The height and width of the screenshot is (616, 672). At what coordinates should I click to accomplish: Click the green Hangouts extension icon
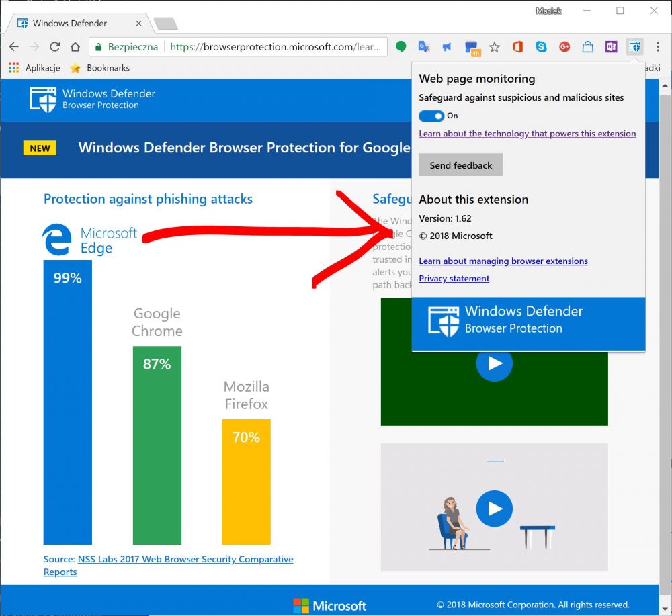click(x=401, y=46)
